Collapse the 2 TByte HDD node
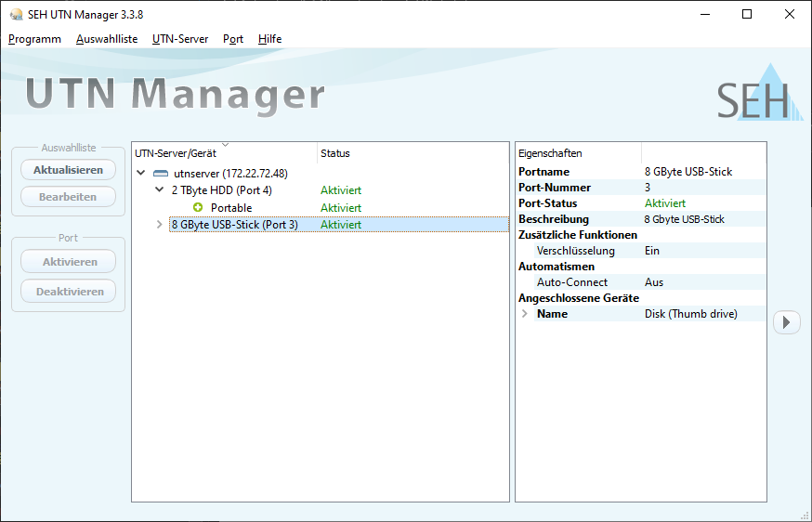The height and width of the screenshot is (522, 812). pos(159,190)
